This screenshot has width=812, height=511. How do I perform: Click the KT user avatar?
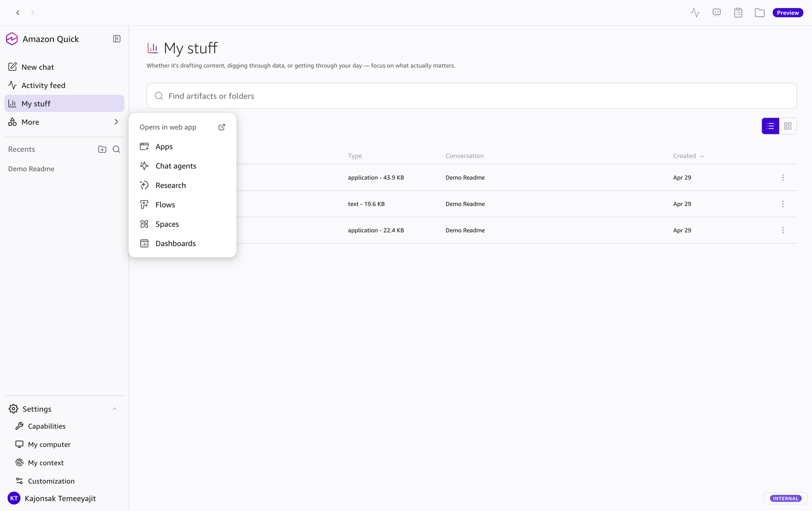tap(14, 498)
